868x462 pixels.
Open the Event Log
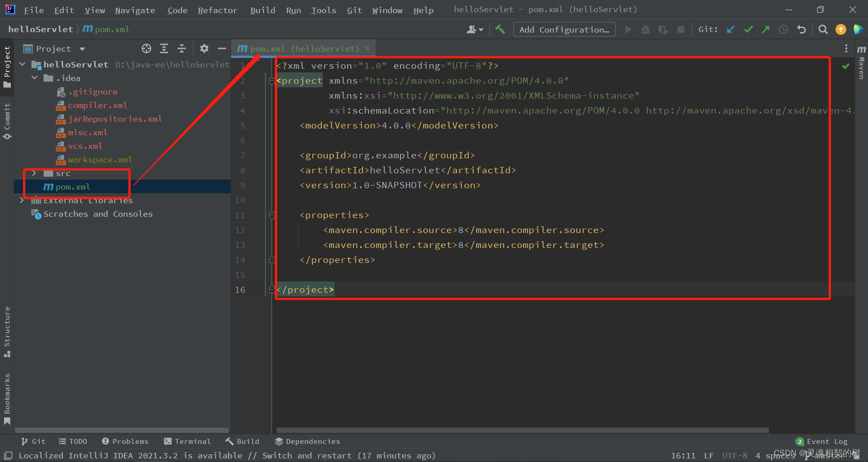click(821, 441)
